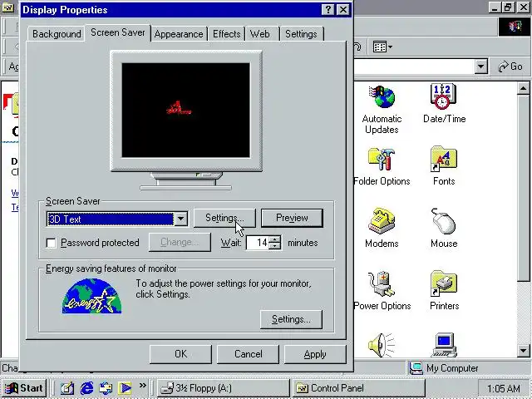Launch Windows Media Player from Quick Launch
The height and width of the screenshot is (399, 532).
tap(125, 388)
